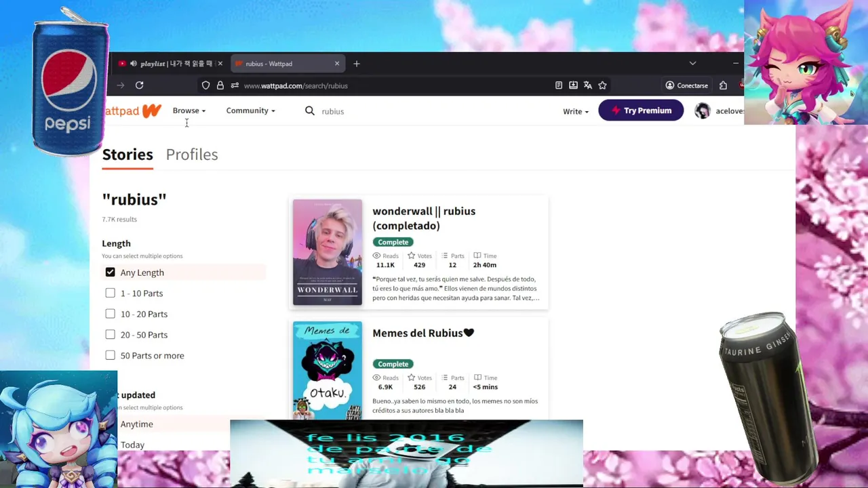The height and width of the screenshot is (488, 868).
Task: Open site permissions icon in address bar
Action: click(235, 85)
